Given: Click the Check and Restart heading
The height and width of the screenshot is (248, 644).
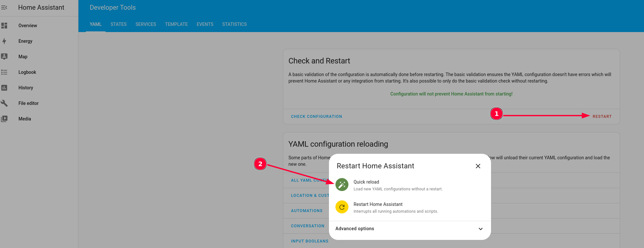Looking at the screenshot, I should tap(319, 61).
